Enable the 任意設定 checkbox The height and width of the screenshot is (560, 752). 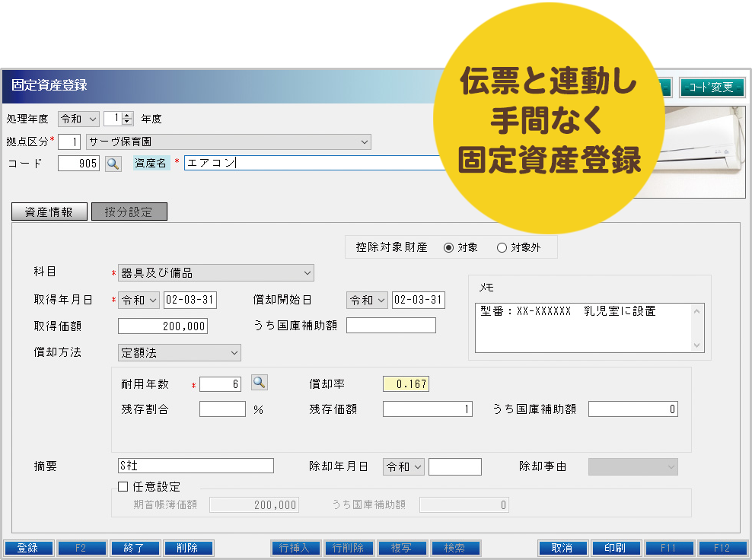pos(123,486)
